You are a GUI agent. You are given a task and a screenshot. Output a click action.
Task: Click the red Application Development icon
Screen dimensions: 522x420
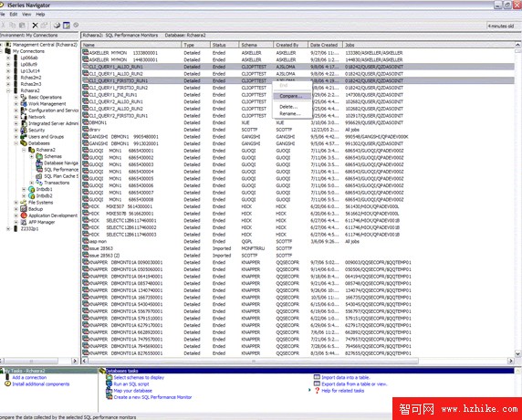click(24, 215)
